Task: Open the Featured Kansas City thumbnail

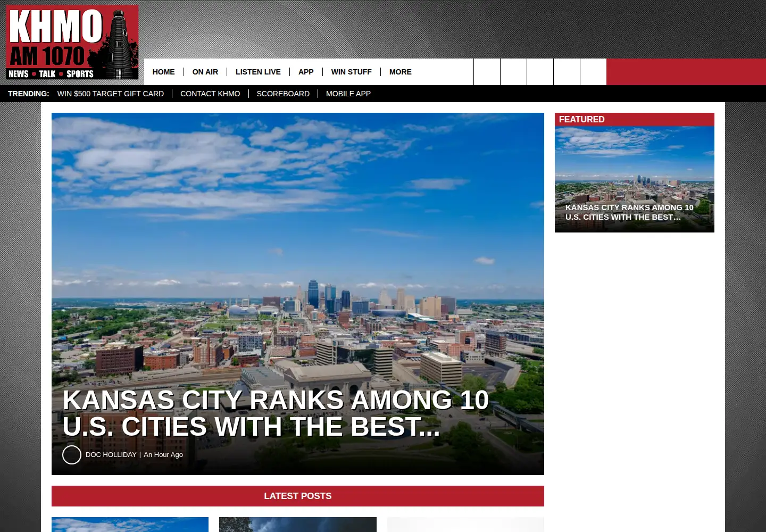Action: tap(635, 179)
